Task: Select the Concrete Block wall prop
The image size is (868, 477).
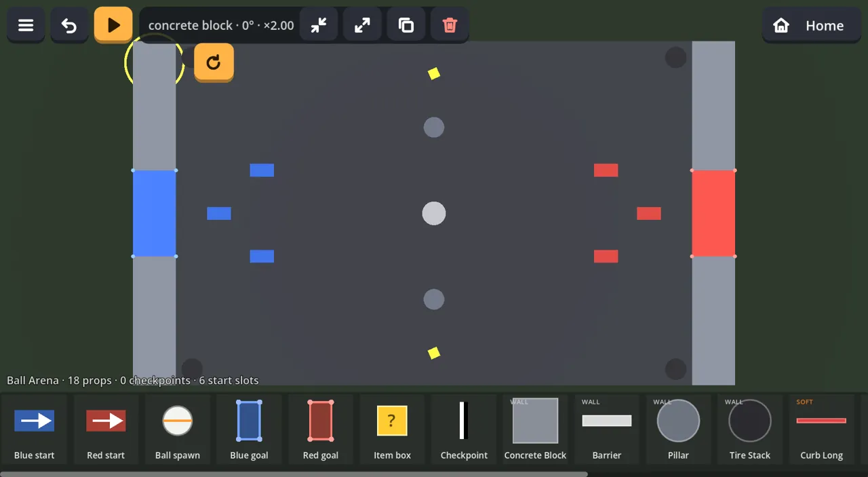Action: point(535,429)
